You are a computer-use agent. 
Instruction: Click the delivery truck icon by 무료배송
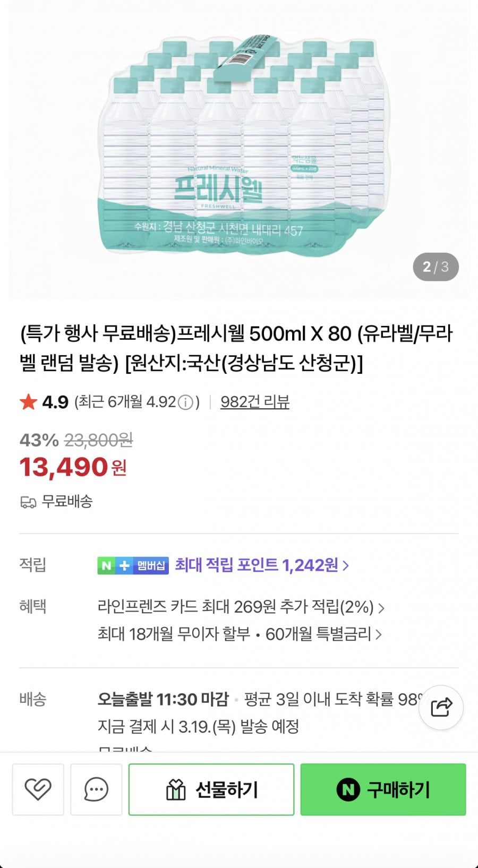click(28, 502)
